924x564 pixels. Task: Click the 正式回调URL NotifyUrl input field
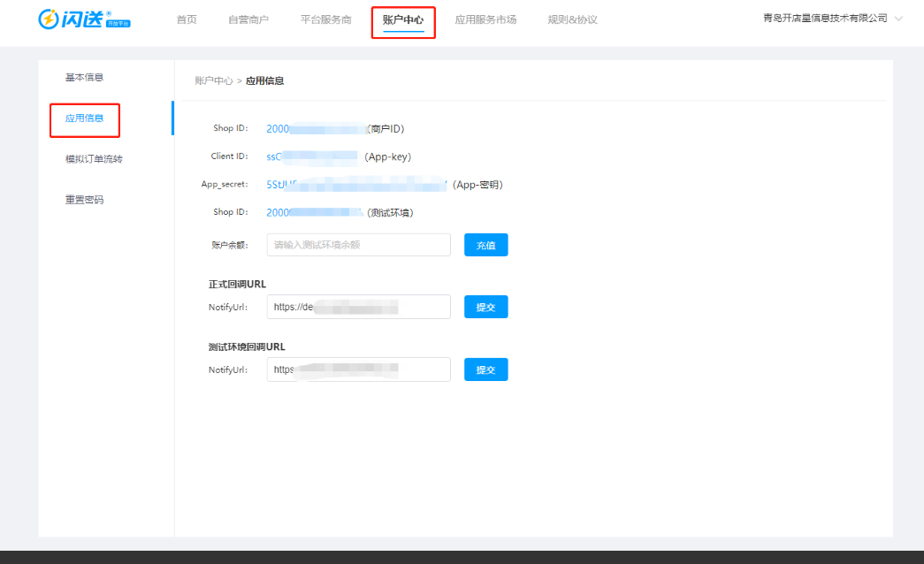358,307
